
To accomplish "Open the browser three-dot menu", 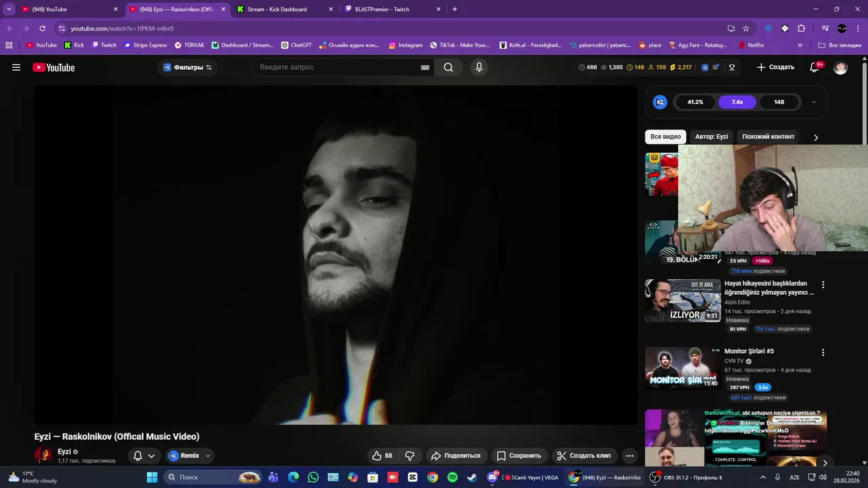I will point(859,28).
